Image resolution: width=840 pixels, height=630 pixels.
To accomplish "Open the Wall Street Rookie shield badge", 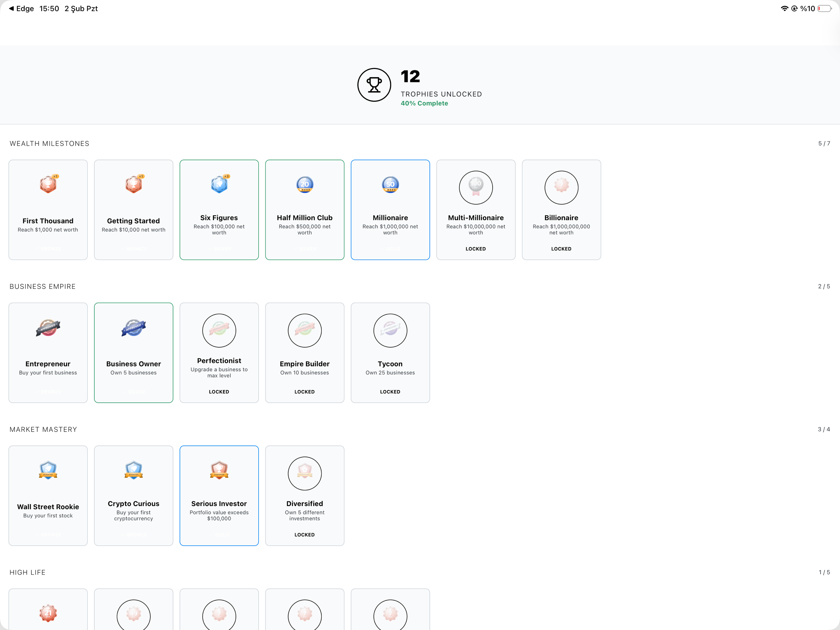I will 48,470.
